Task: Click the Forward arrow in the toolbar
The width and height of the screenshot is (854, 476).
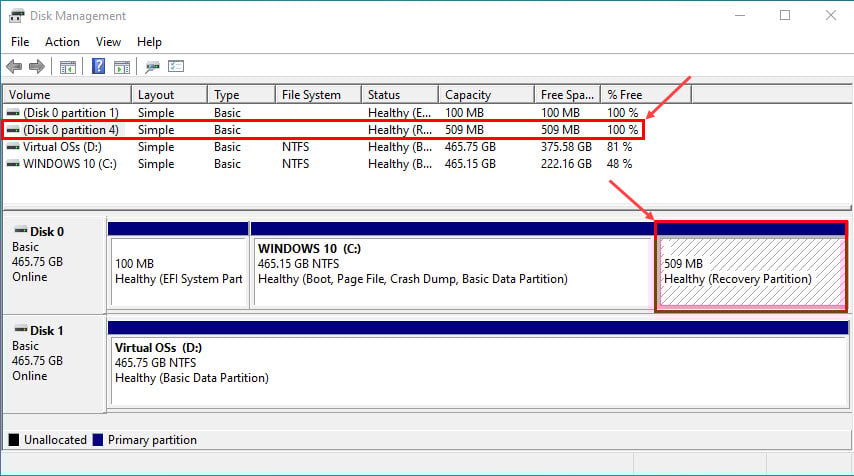Action: pos(37,67)
